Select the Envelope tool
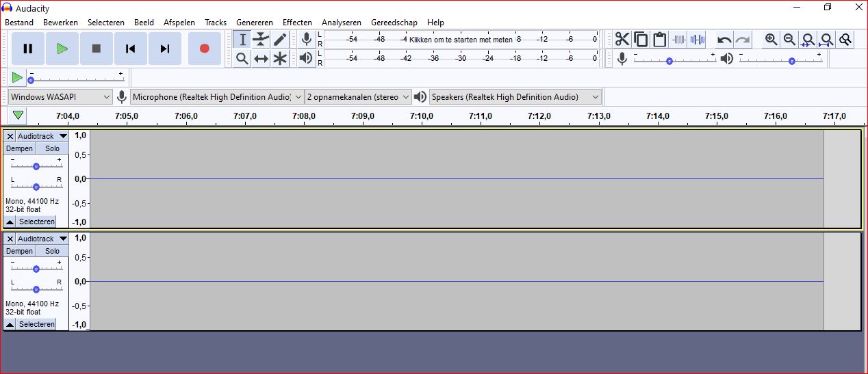 point(261,40)
